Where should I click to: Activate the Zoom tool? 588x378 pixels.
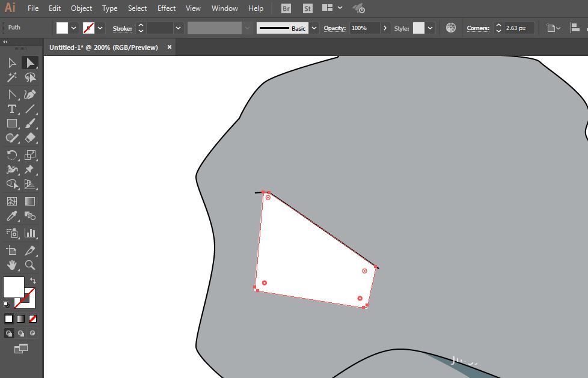(30, 265)
